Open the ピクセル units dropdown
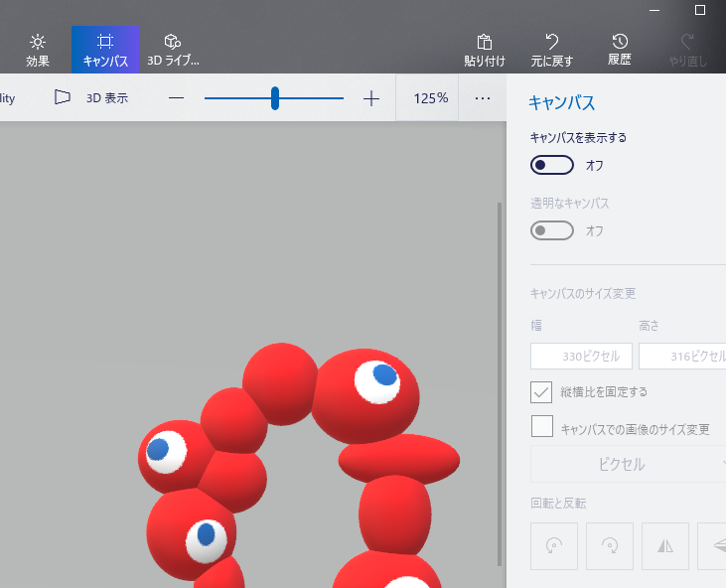Viewport: 726px width, 588px height. pyautogui.click(x=629, y=464)
